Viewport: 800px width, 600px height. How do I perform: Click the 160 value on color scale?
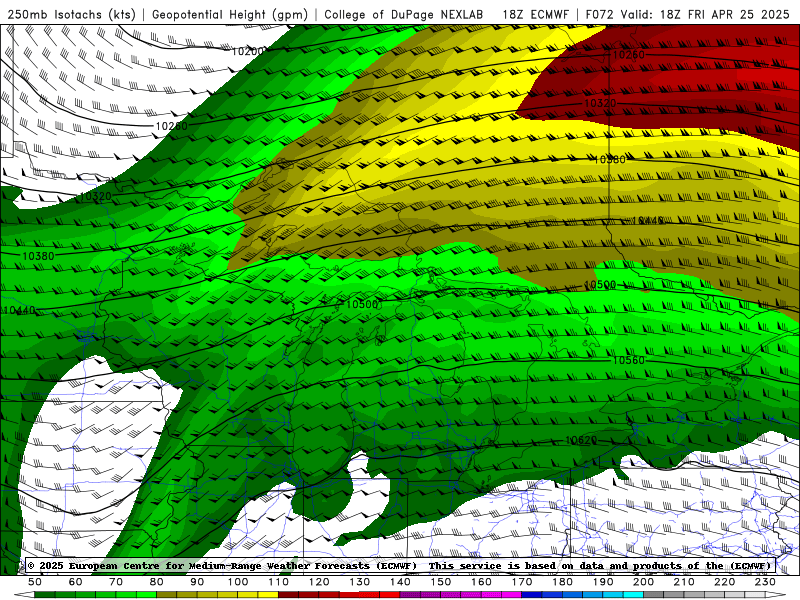(481, 582)
